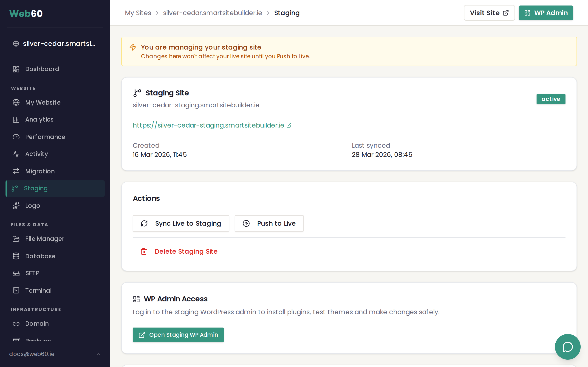
Task: Open Dashboard from the sidebar
Action: coord(42,69)
